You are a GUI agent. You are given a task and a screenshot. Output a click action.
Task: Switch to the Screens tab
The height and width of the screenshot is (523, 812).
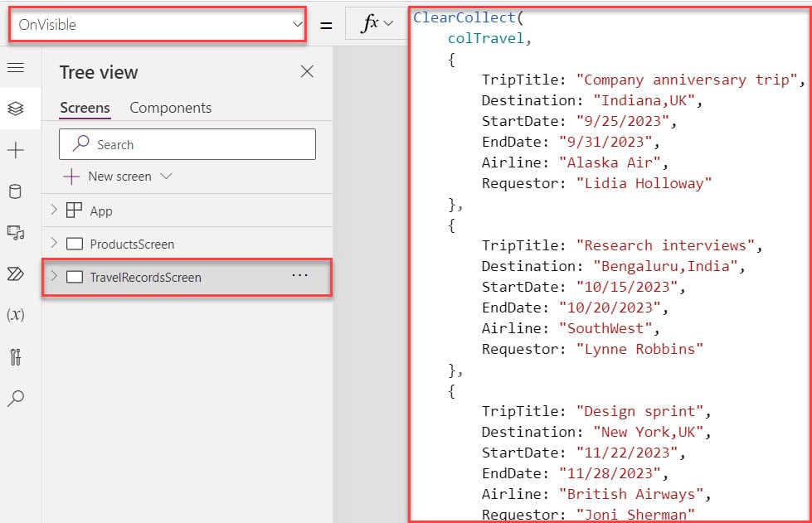click(x=85, y=108)
